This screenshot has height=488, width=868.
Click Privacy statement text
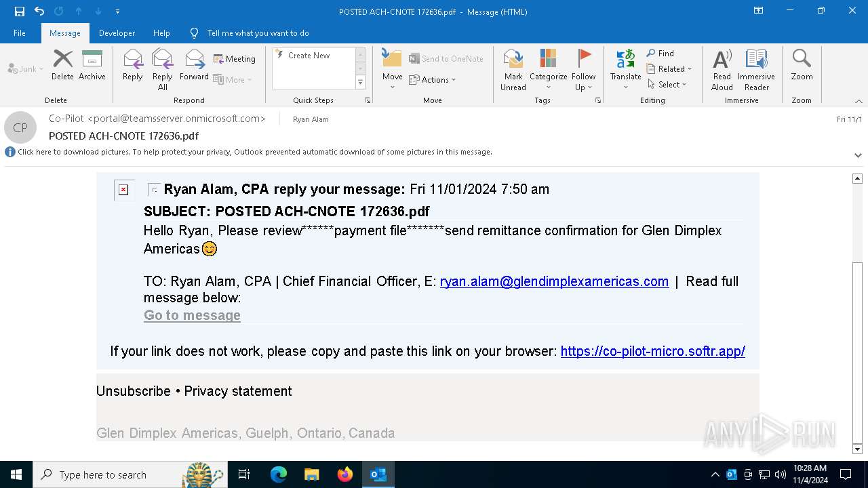click(238, 391)
